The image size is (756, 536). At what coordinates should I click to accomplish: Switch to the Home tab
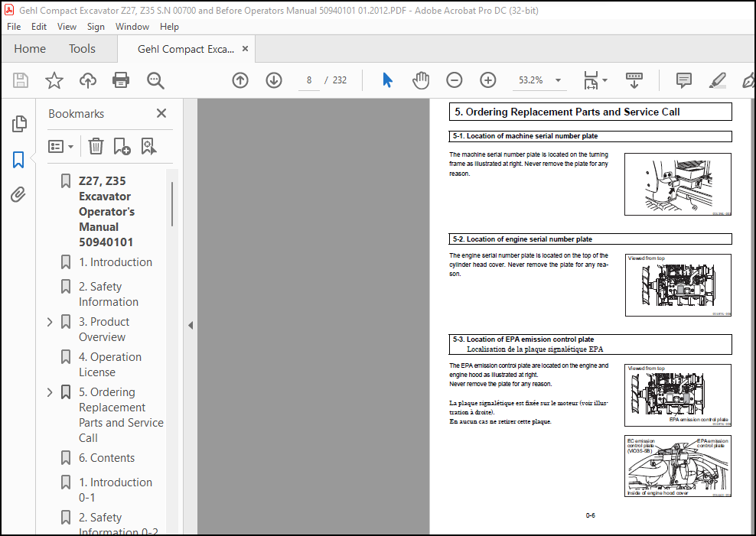(30, 49)
